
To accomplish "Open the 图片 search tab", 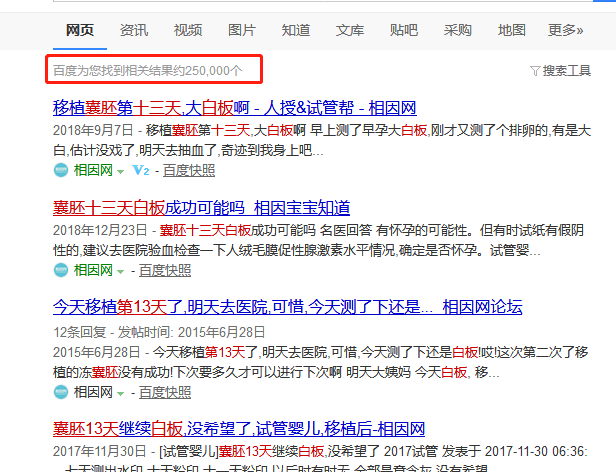I will 241,30.
